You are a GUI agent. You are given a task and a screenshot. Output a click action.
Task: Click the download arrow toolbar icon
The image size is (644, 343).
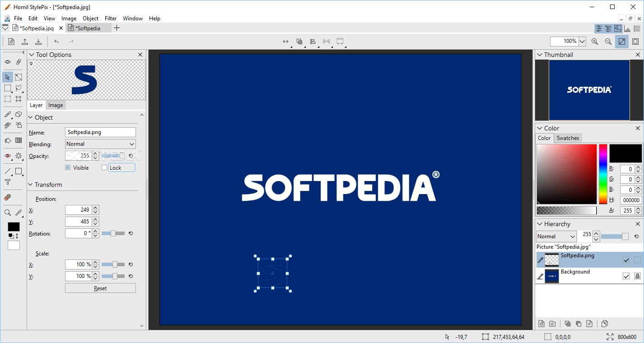(38, 42)
